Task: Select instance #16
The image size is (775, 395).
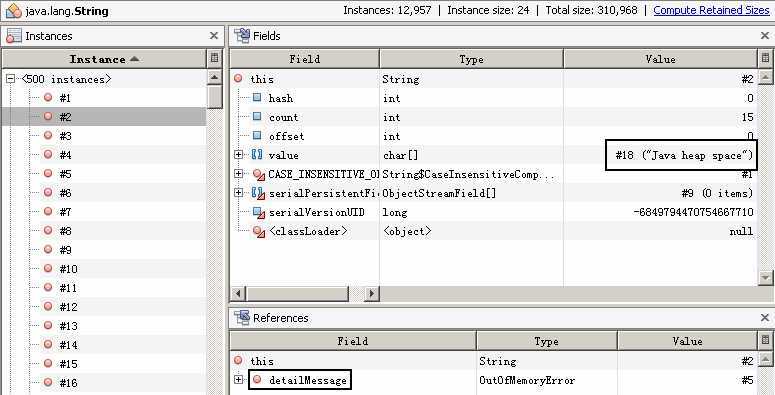Action: [68, 382]
